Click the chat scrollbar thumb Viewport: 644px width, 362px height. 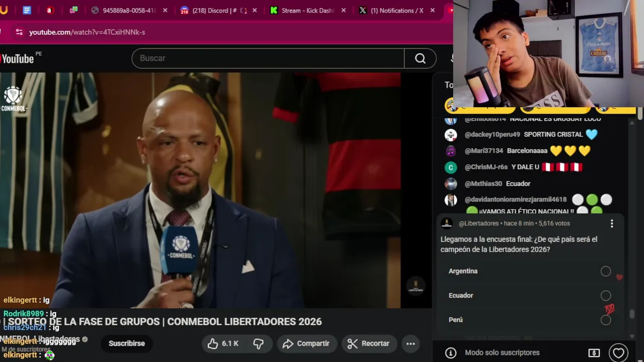tap(632, 313)
